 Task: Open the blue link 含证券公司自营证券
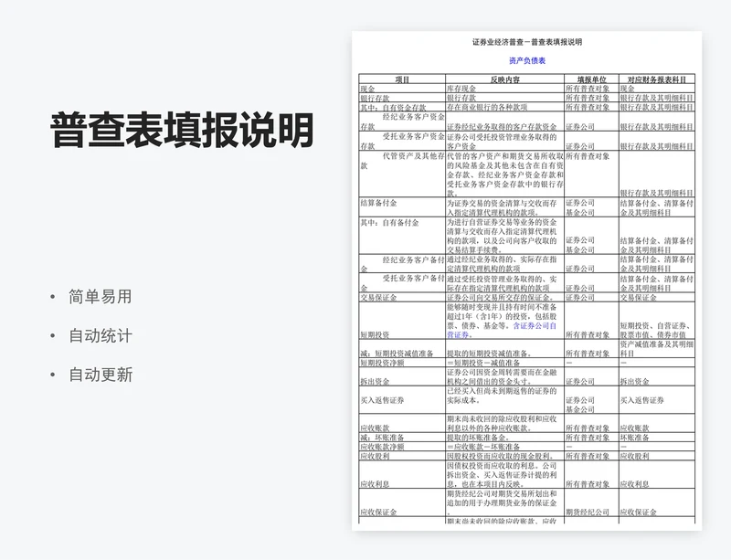tap(502, 330)
